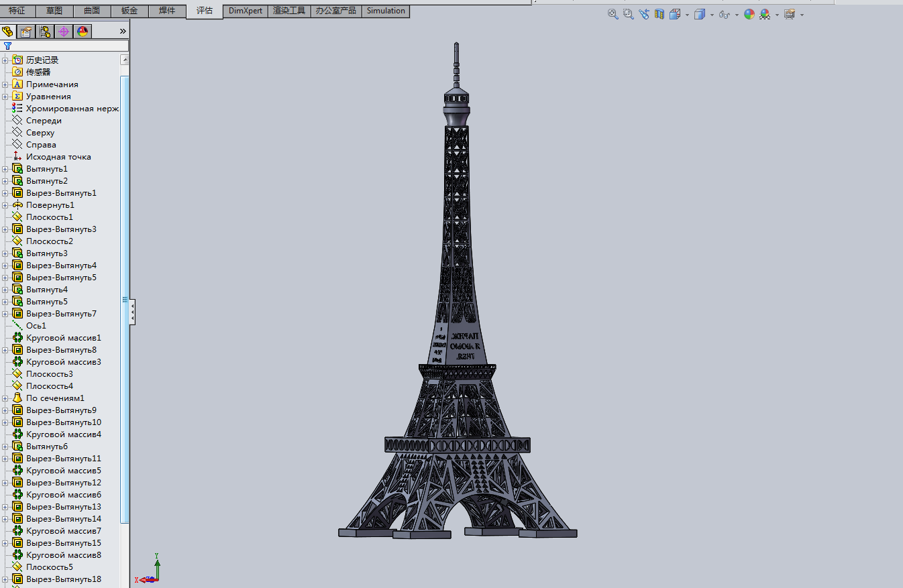The image size is (903, 588).
Task: Switch to the FeatureManager design tree tab
Action: point(8,32)
